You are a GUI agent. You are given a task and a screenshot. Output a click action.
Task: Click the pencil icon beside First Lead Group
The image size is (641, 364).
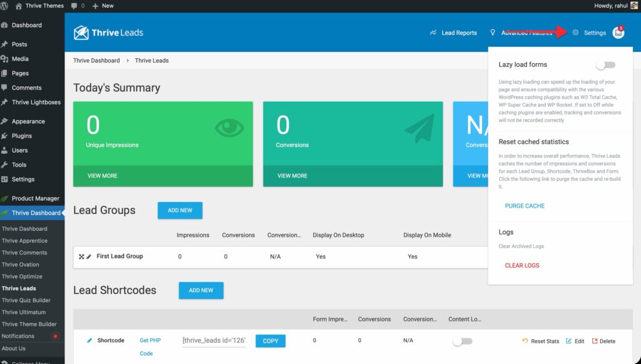(x=89, y=256)
